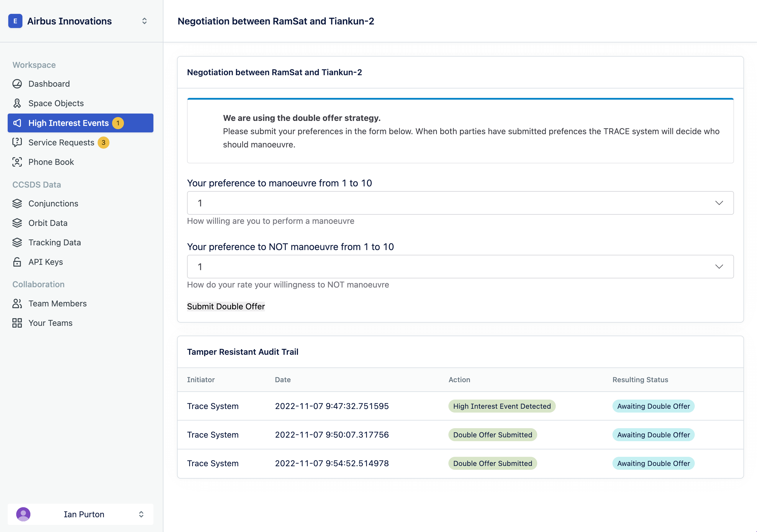Expand the Ian Purton user menu
The image size is (757, 532).
141,514
